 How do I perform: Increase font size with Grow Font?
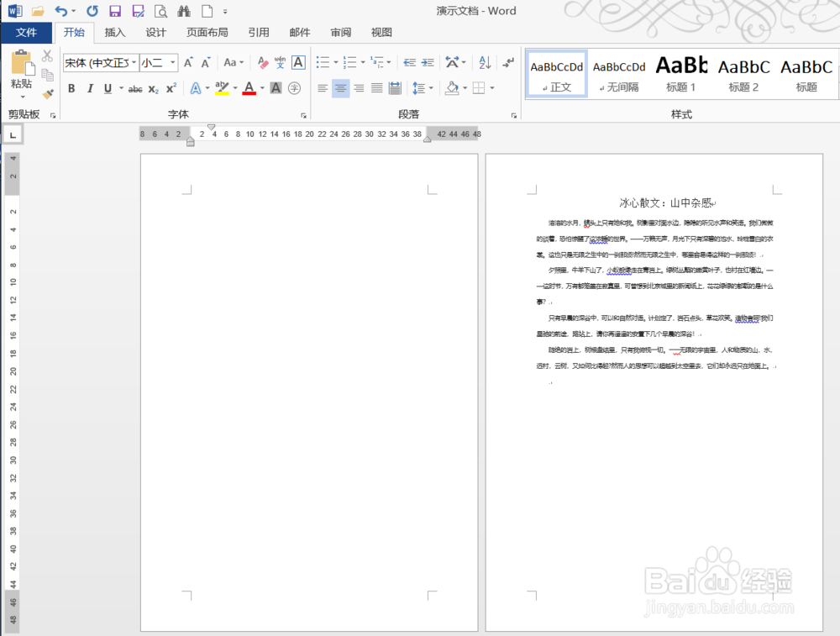click(x=188, y=61)
